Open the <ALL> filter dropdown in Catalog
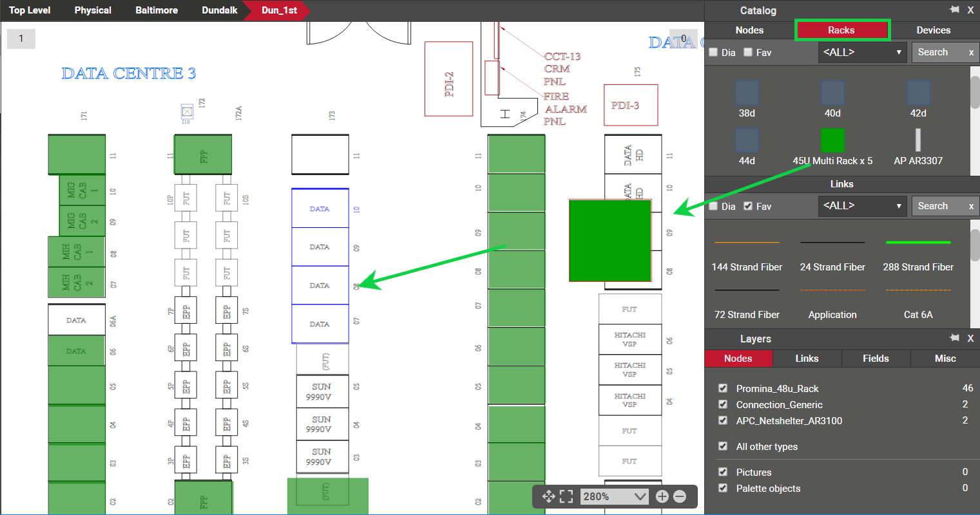Viewport: 980px width, 515px height. tap(861, 52)
